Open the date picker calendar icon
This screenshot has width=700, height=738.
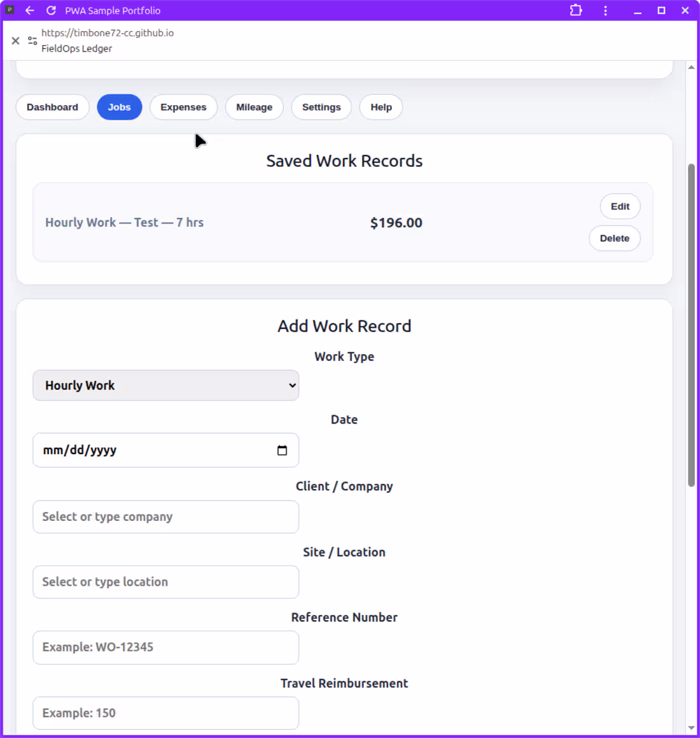(x=282, y=450)
